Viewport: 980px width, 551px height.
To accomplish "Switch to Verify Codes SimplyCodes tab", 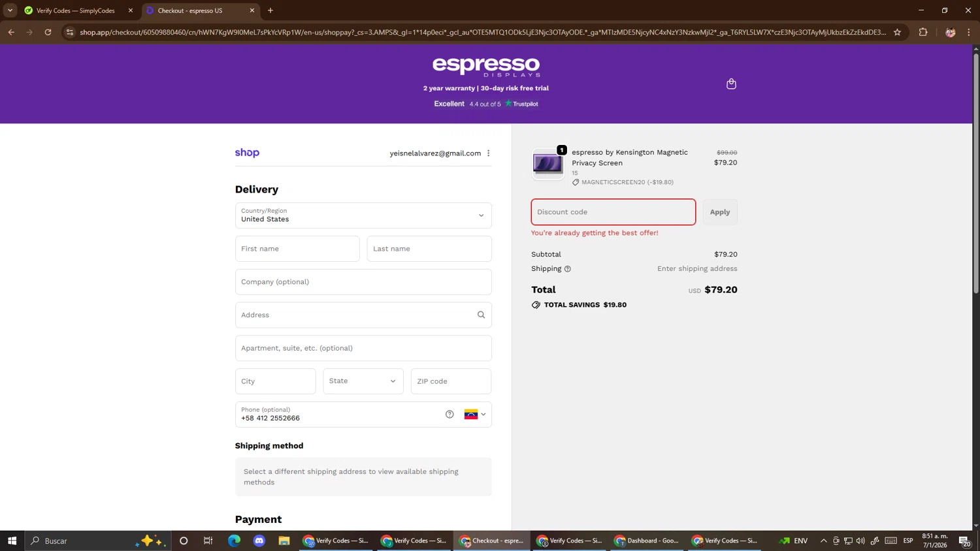I will tap(75, 10).
